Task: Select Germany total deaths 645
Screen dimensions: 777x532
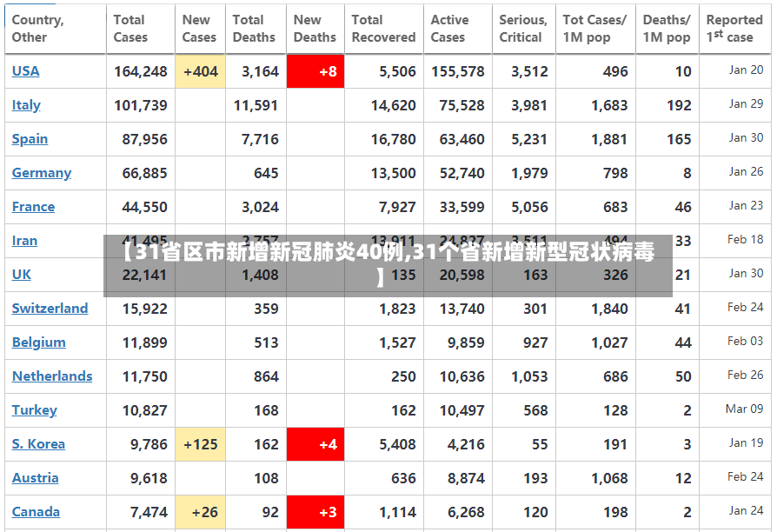Action: click(266, 173)
